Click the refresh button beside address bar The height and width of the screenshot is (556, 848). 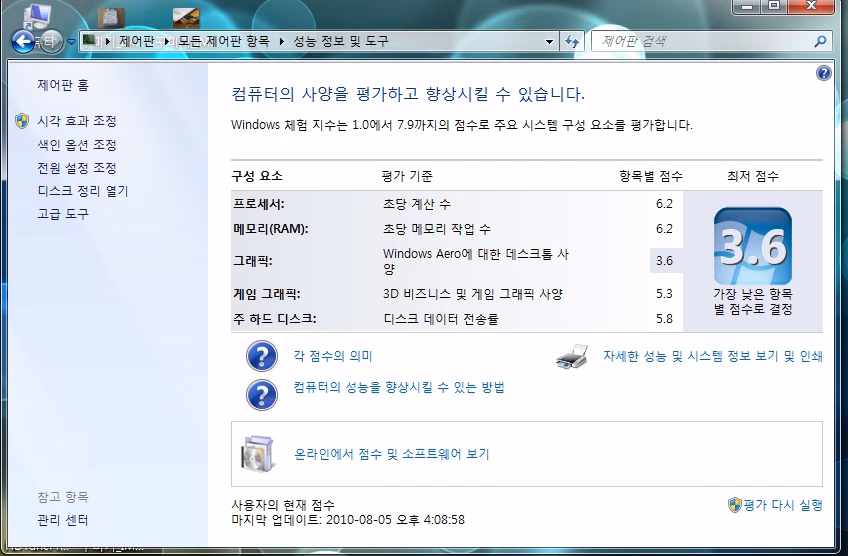[572, 41]
